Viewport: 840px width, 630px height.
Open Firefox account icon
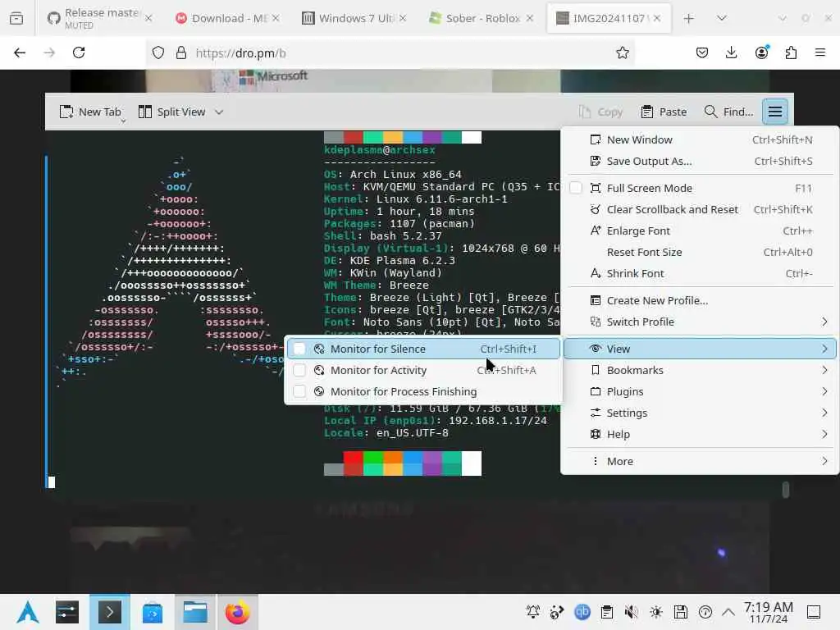[761, 52]
